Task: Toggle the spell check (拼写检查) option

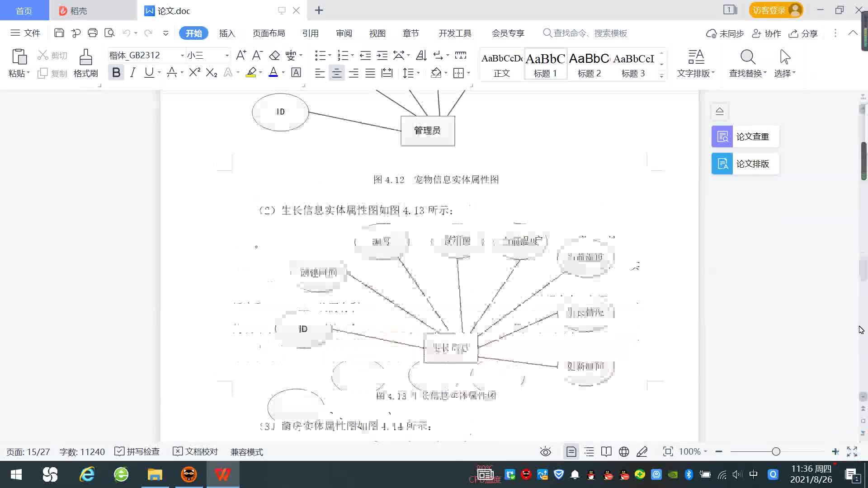Action: coord(137,451)
